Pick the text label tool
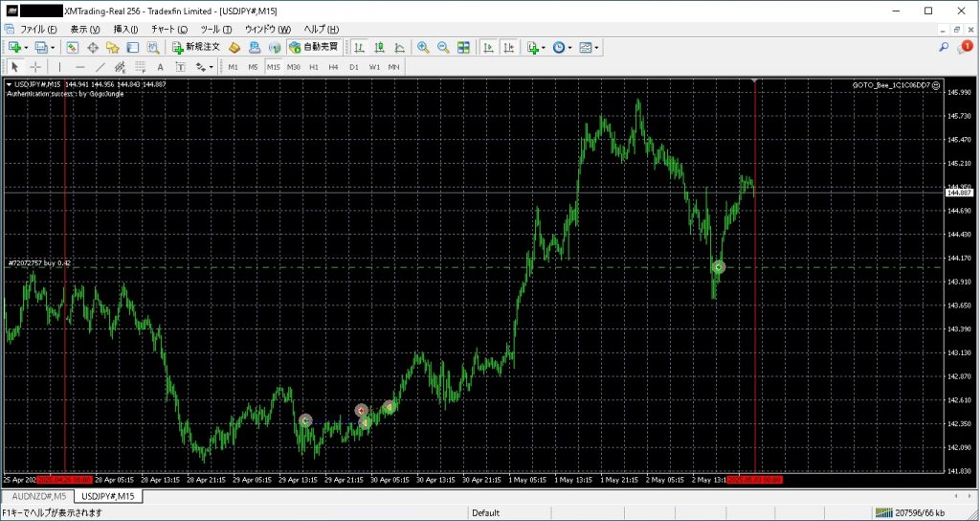 pos(159,67)
